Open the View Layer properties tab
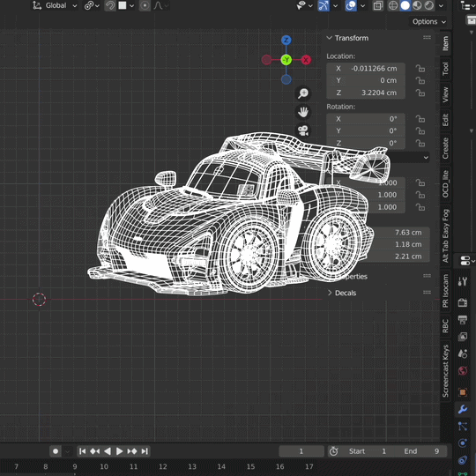476x476 pixels. click(463, 337)
